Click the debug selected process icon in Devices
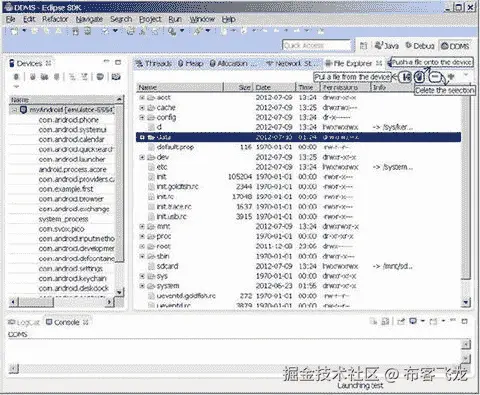480x395 pixels. tap(16, 77)
